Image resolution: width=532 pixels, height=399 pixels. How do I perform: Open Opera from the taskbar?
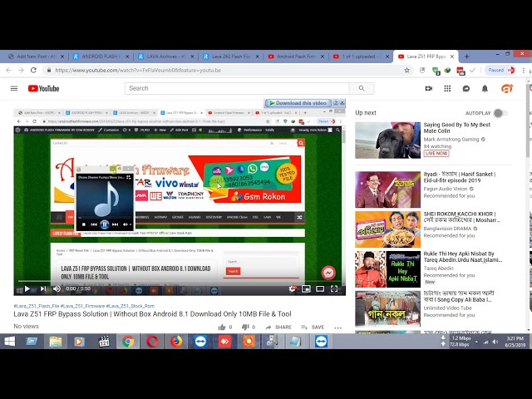[151, 342]
